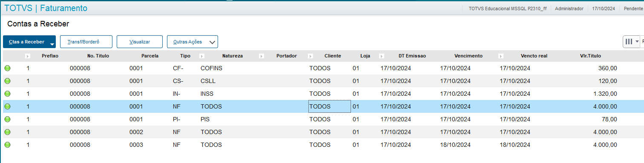Click the 17/10/2024 date in the header bar
Image resolution: width=644 pixels, height=163 pixels.
click(x=604, y=9)
